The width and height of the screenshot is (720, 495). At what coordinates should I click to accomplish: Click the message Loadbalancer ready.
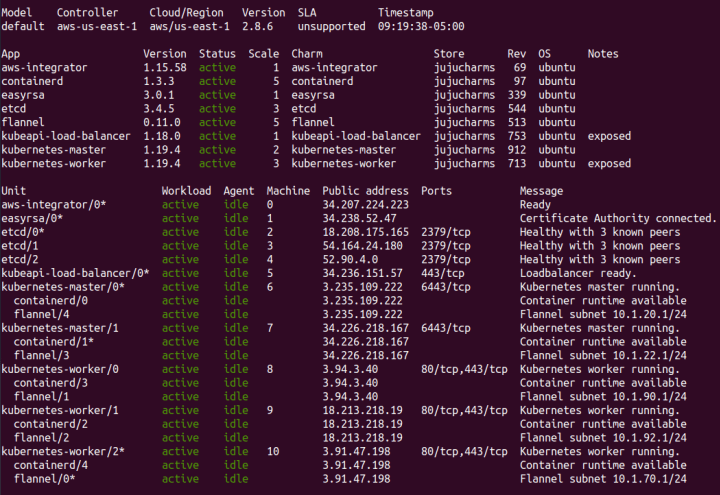pyautogui.click(x=578, y=274)
